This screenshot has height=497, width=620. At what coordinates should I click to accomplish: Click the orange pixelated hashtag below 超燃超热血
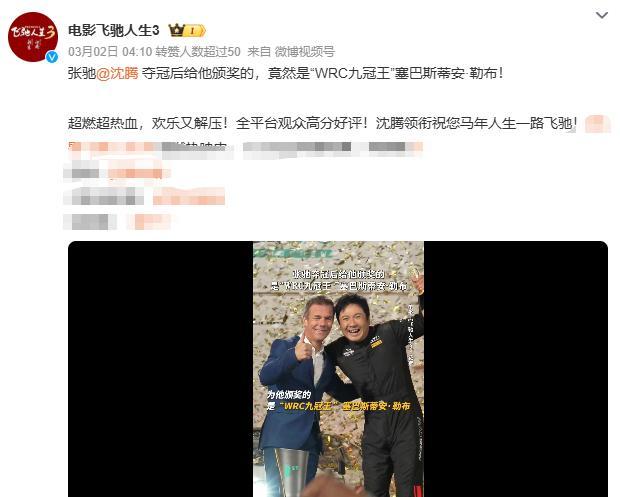coord(115,147)
